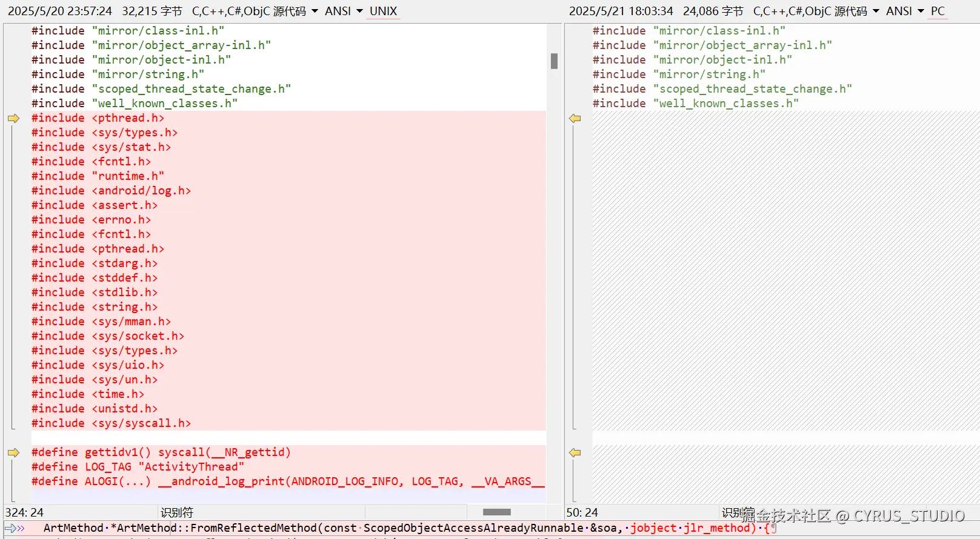Click "scoped_thread_state_change.h" include in the right pane
Viewport: 980px width, 539px height.
[753, 89]
